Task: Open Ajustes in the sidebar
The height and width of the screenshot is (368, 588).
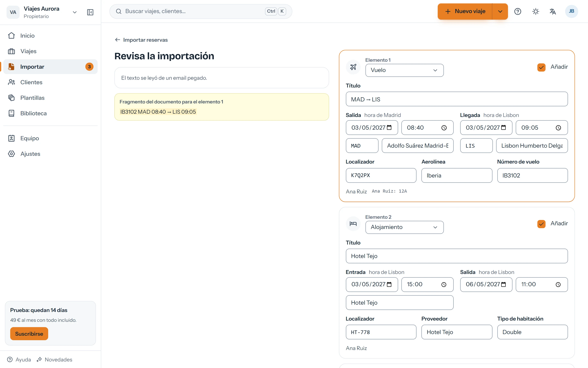Action: [50, 154]
